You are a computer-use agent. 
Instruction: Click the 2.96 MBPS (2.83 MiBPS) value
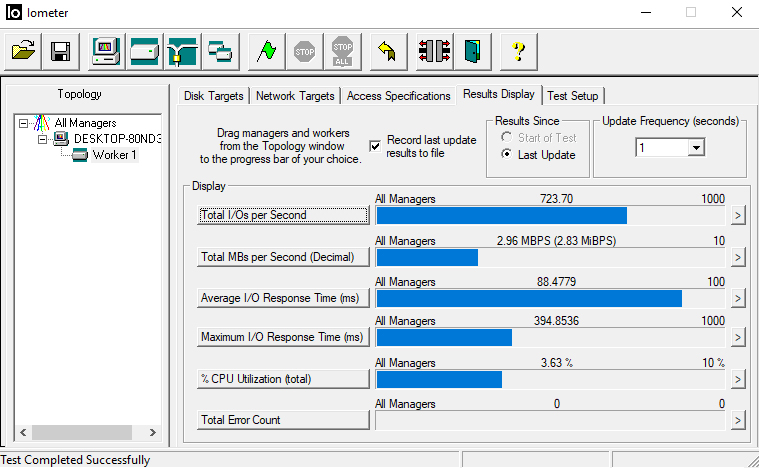(x=556, y=241)
